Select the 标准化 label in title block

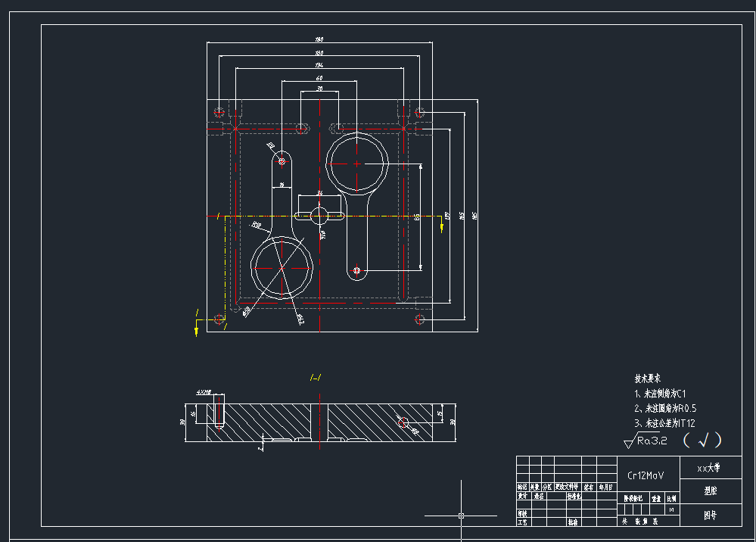(574, 496)
